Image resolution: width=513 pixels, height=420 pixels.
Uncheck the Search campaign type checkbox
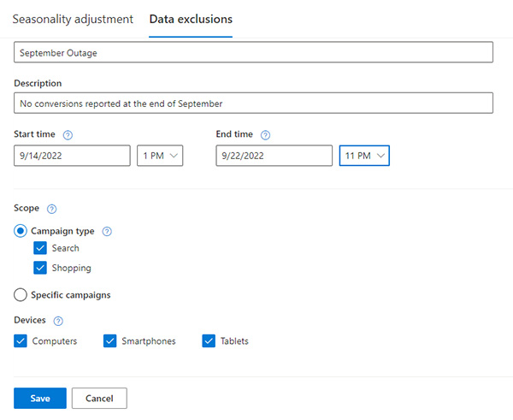click(40, 248)
